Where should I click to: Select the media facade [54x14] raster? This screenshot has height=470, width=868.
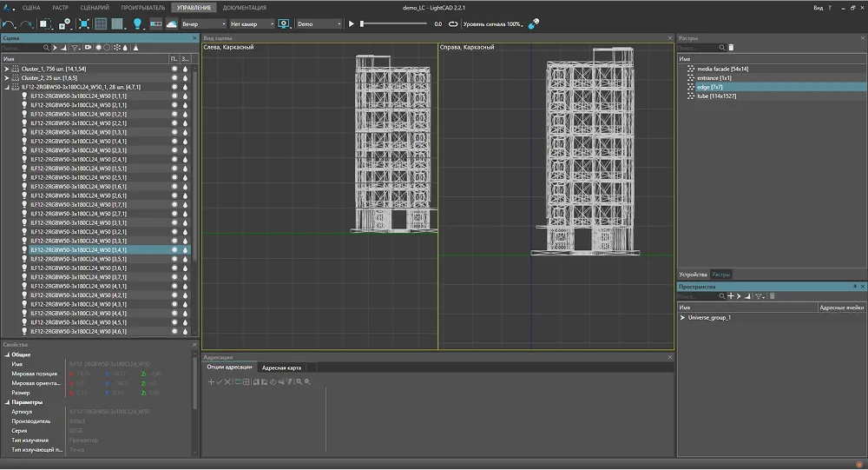point(722,68)
